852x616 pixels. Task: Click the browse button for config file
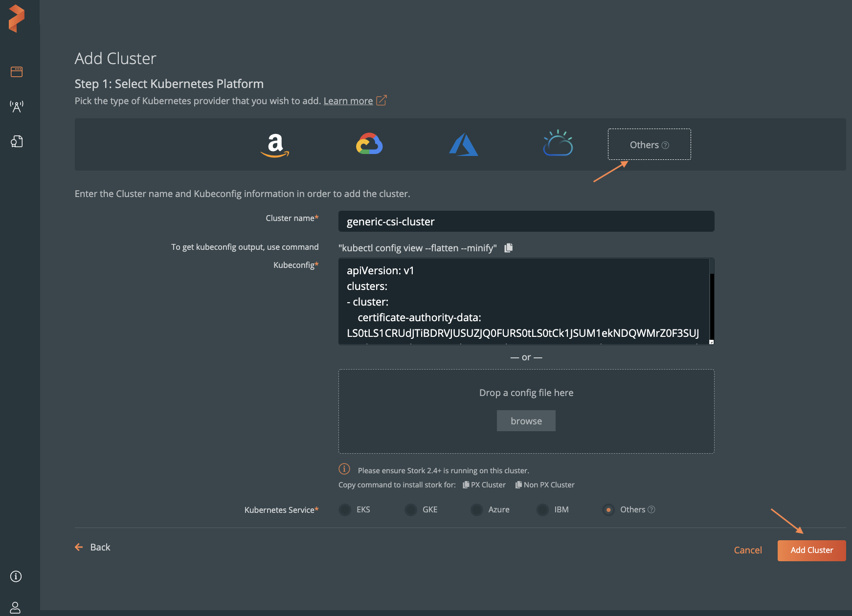coord(526,421)
